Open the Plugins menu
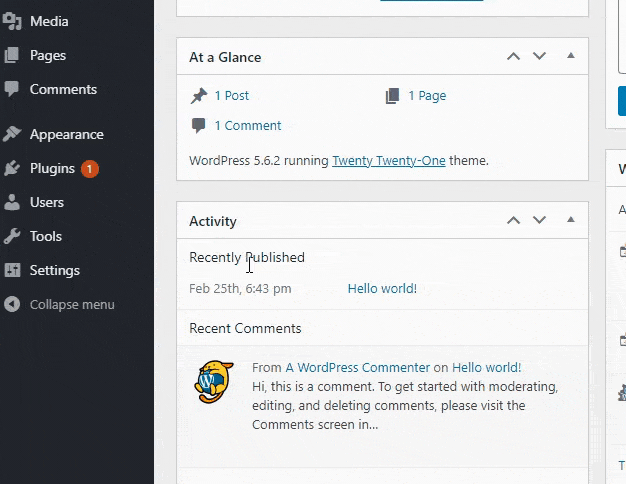This screenshot has height=484, width=626. 52,169
